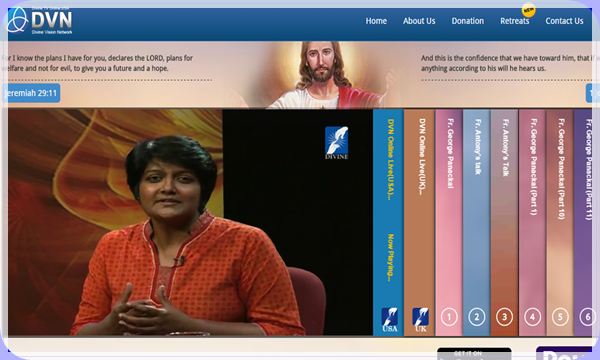Open Fr. George Panackal (Part 10) strip

(560, 222)
